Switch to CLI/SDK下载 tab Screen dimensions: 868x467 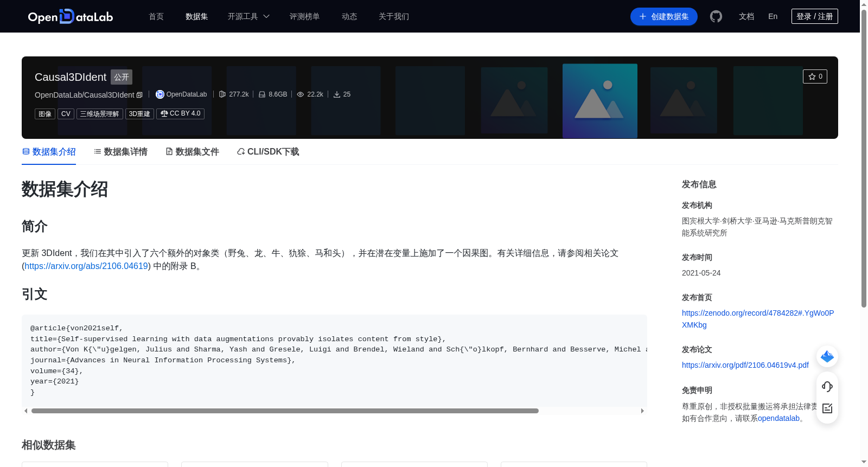(268, 152)
